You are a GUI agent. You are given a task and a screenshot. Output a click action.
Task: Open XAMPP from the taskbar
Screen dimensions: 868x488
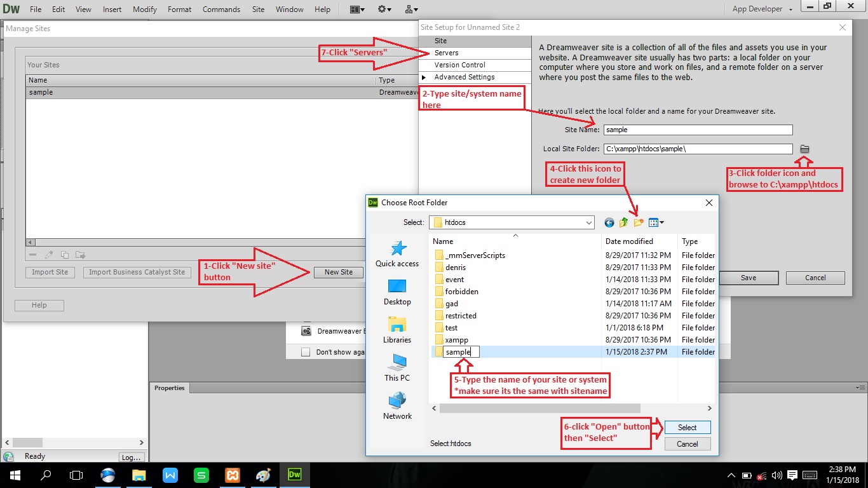pos(232,475)
